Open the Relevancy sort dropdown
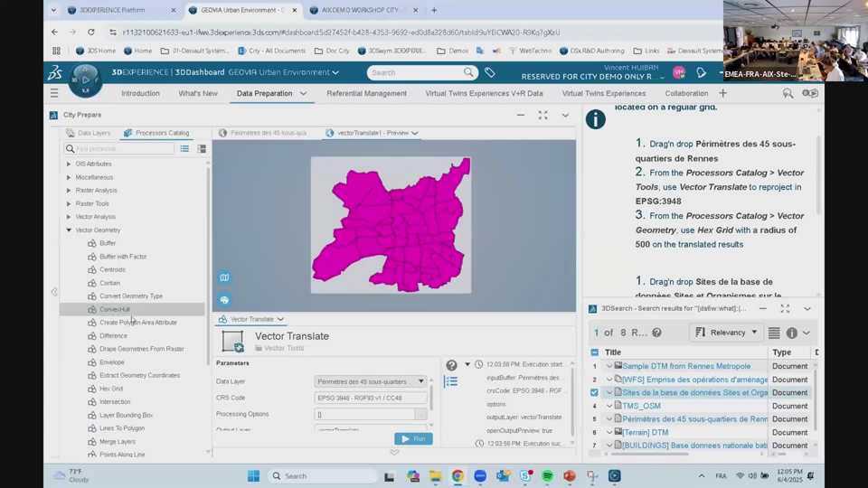 click(726, 333)
